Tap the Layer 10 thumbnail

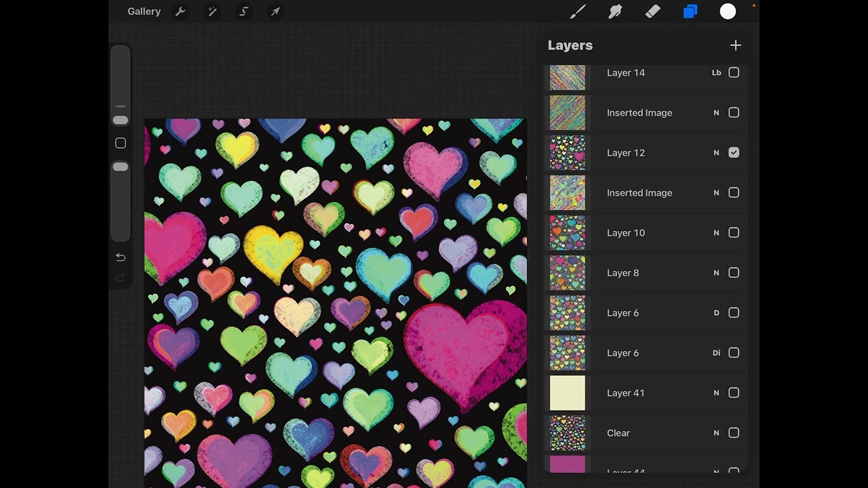coord(567,232)
